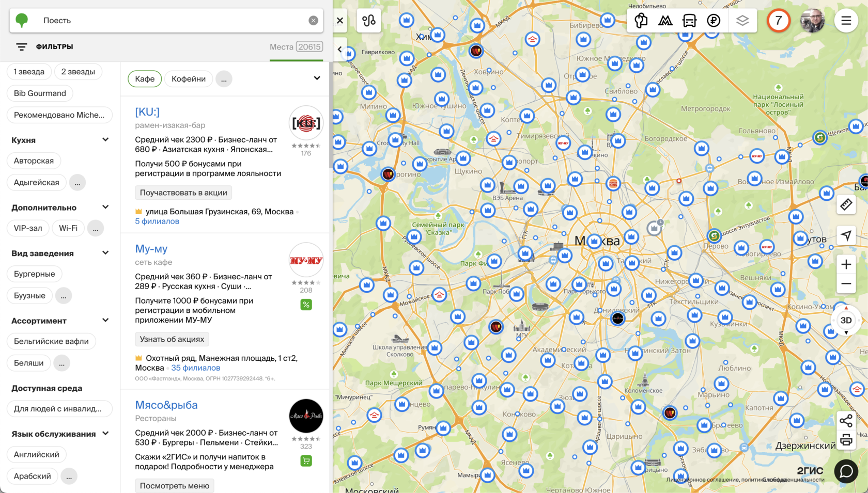Click the green 2GIS logo icon
This screenshot has width=868, height=493.
[x=22, y=21]
